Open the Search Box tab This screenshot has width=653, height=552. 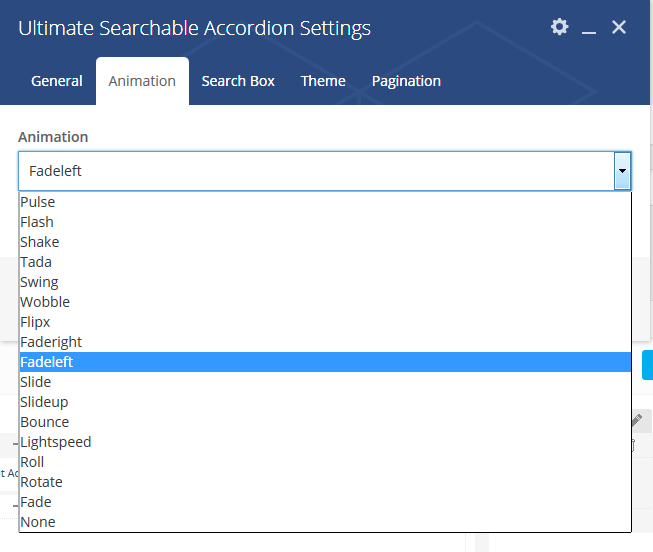pos(238,81)
